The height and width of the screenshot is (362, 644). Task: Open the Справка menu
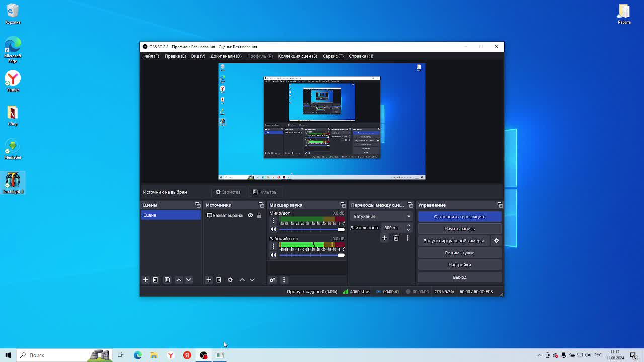[x=361, y=56]
